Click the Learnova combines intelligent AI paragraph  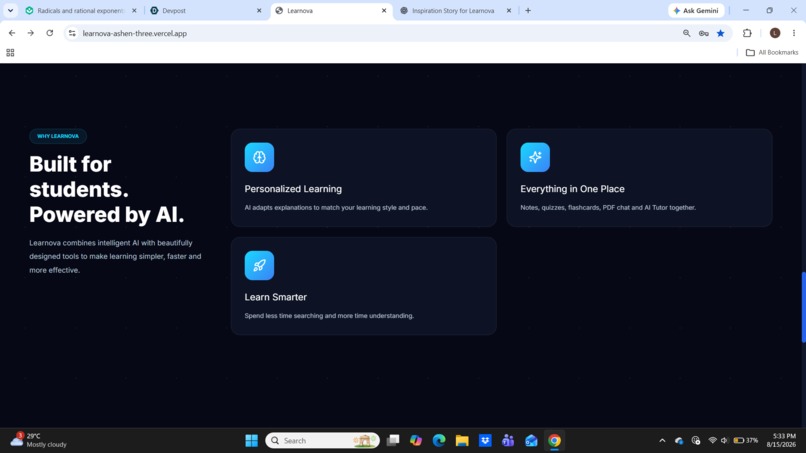[115, 256]
